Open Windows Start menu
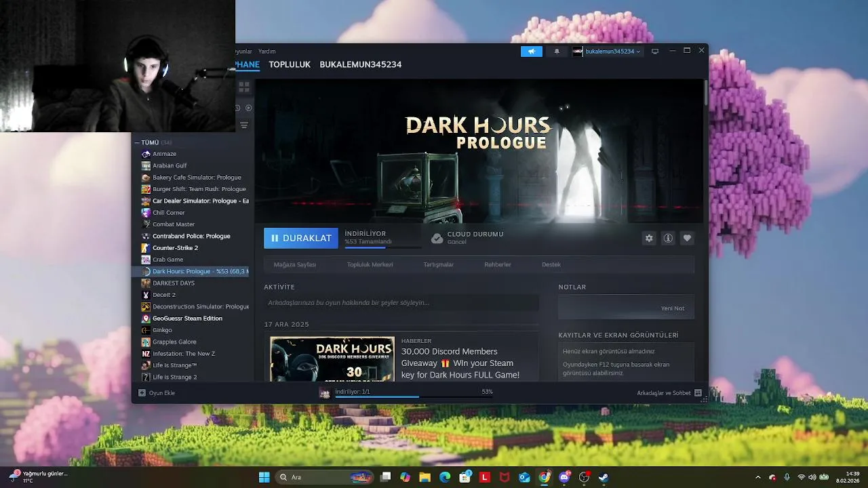This screenshot has height=488, width=868. pyautogui.click(x=264, y=477)
